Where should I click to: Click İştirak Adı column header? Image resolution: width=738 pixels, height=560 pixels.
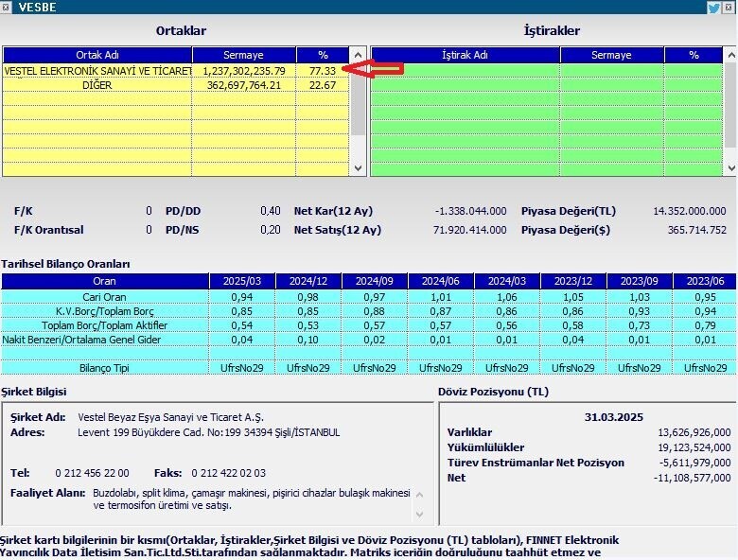coord(465,55)
